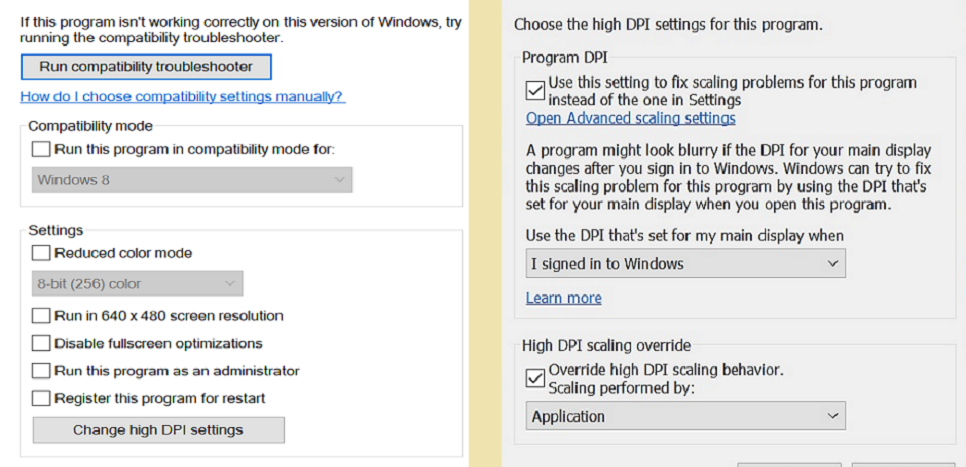
Task: Open the 8-bit (256) color dropdown
Action: click(136, 284)
